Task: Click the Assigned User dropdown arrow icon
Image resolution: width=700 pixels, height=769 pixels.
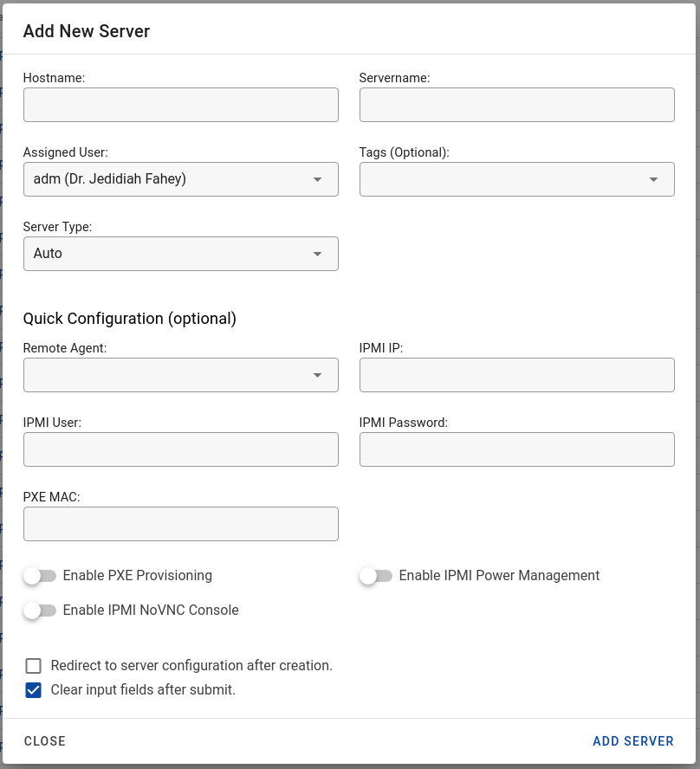Action: click(x=318, y=179)
